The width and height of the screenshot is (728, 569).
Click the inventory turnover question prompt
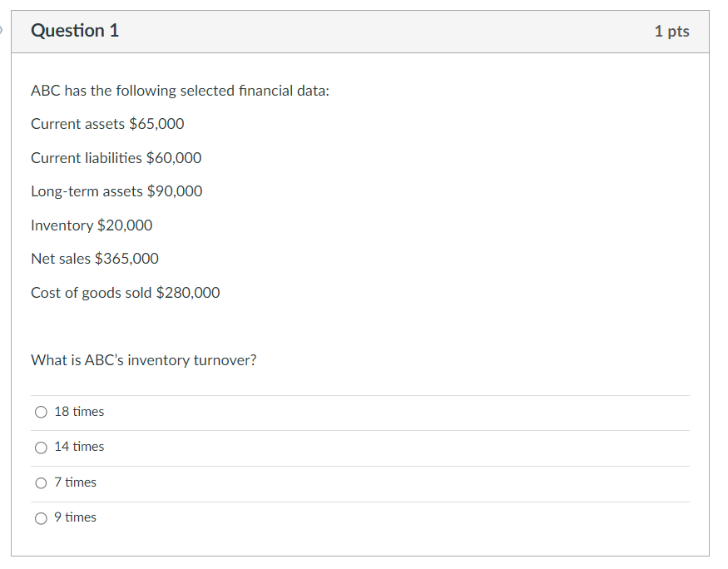[143, 359]
